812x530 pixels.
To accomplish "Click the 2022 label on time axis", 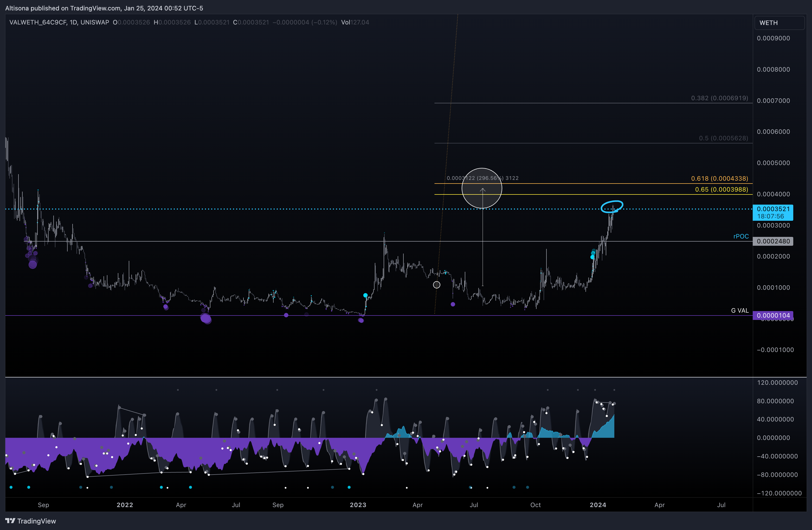I will coord(125,505).
